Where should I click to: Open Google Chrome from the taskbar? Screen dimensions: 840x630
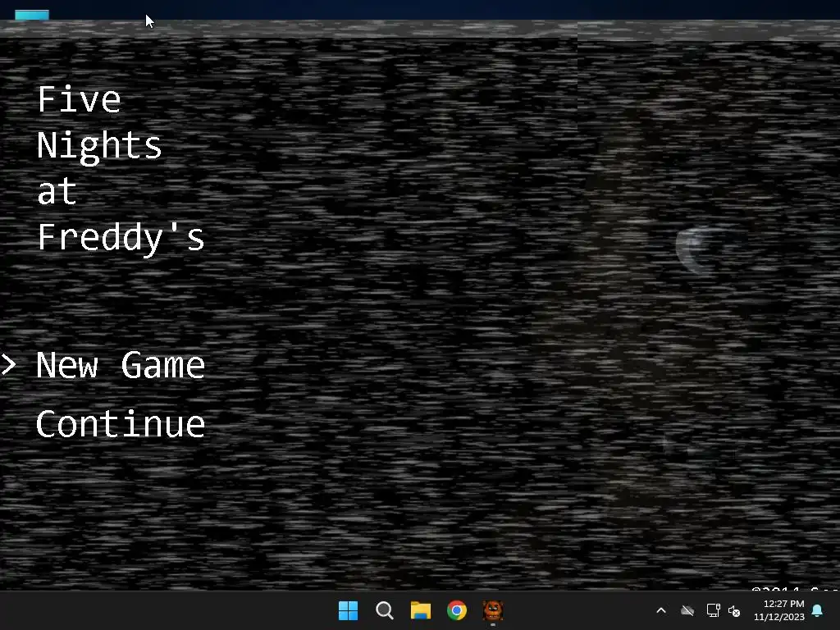456,610
